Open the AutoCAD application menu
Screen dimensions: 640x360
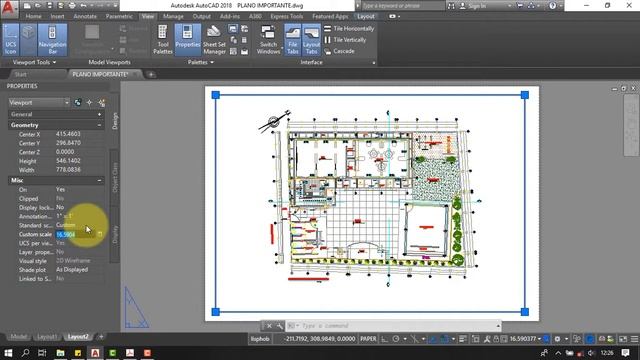tap(9, 8)
